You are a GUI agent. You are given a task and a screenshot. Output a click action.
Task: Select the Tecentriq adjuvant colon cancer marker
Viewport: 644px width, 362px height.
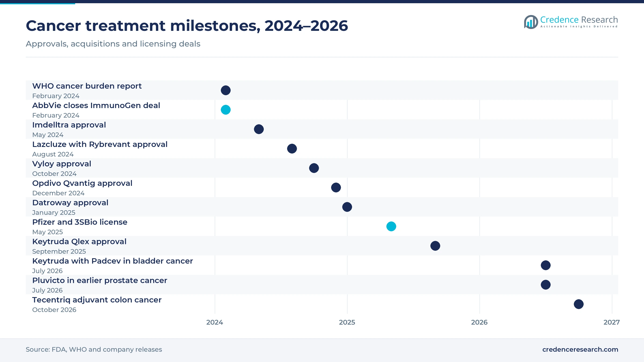click(579, 304)
